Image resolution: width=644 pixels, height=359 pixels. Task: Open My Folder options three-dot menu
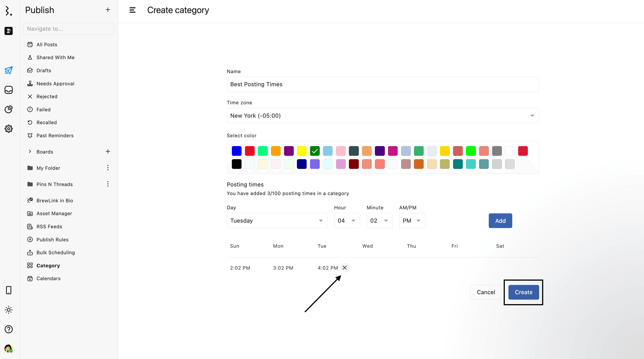(108, 168)
